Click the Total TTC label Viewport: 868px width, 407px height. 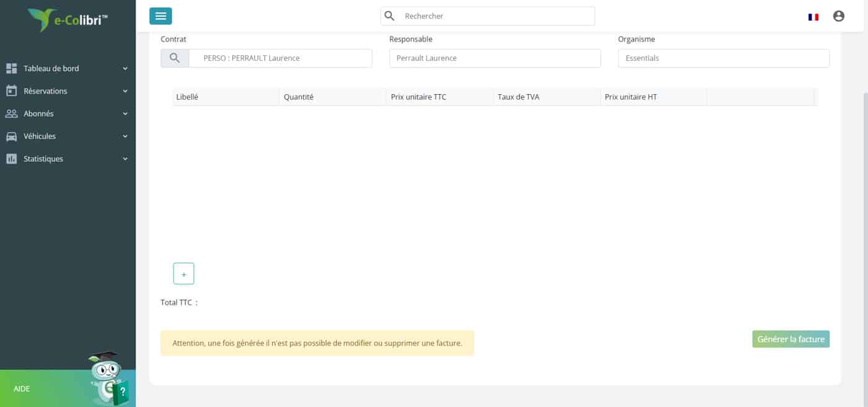coord(179,303)
